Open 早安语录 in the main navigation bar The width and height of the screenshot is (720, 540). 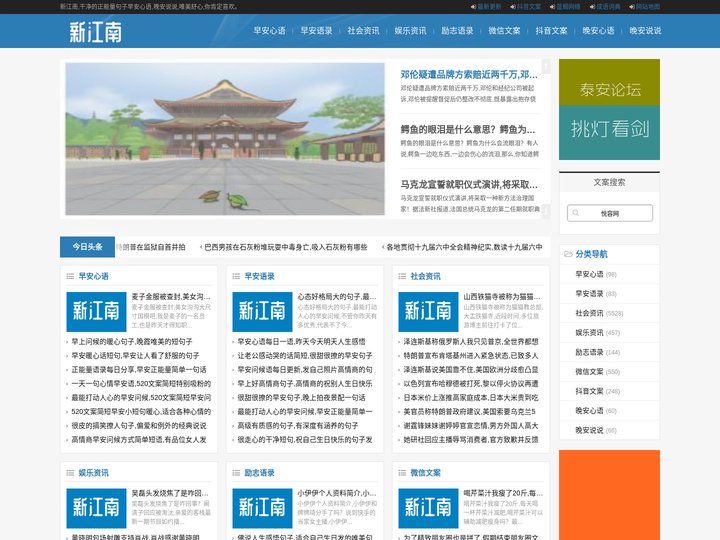tap(316, 31)
